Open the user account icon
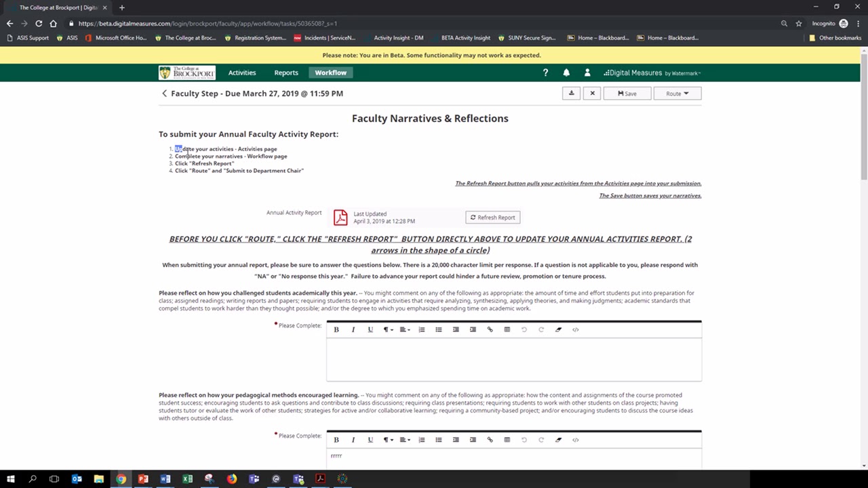868x488 pixels. (x=587, y=73)
